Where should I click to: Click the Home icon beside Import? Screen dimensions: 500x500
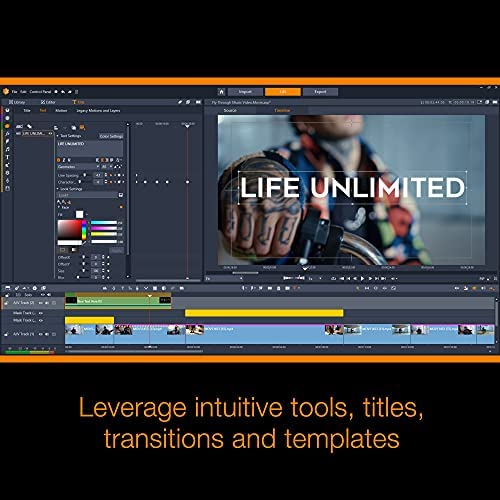point(221,92)
